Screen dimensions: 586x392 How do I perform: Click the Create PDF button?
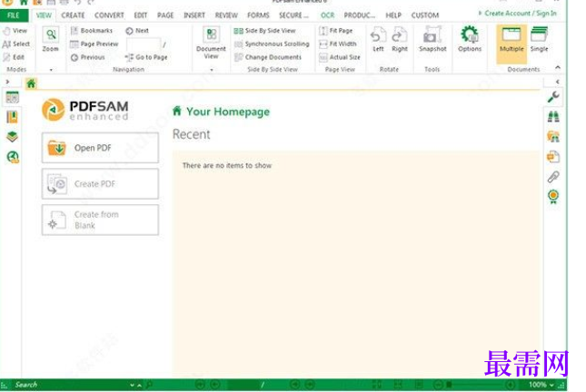point(100,183)
